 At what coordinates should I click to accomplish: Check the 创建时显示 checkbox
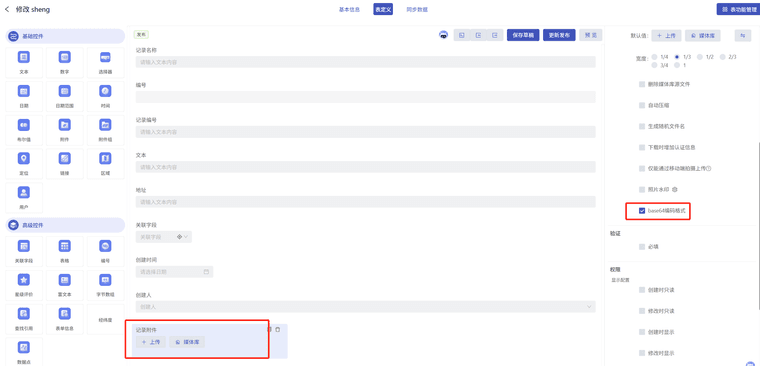(x=642, y=332)
